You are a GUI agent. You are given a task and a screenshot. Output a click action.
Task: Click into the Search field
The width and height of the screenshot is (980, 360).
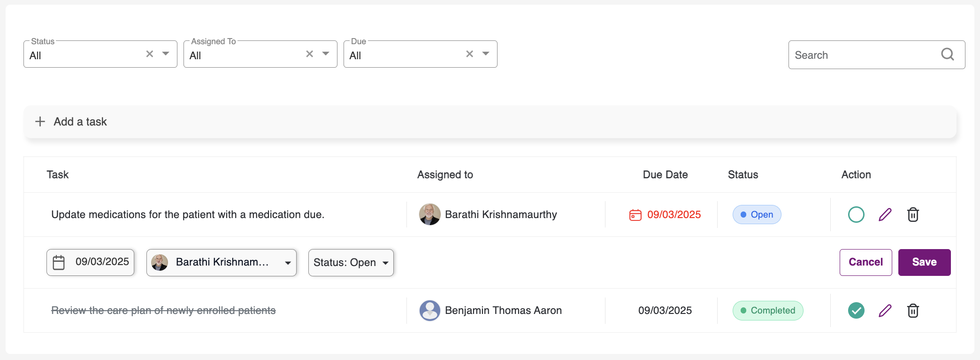coord(864,55)
